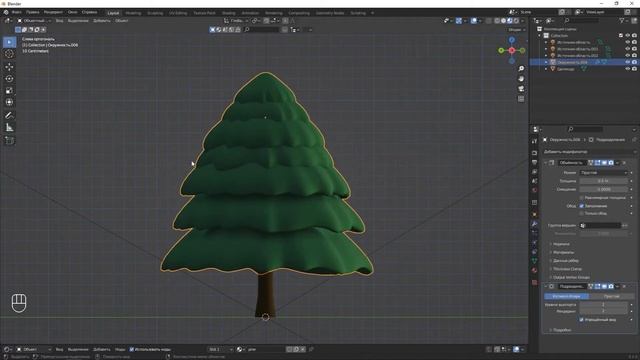Open the Режим dropdown in Solidify modifier
Image resolution: width=640 pixels, height=360 pixels.
point(603,173)
